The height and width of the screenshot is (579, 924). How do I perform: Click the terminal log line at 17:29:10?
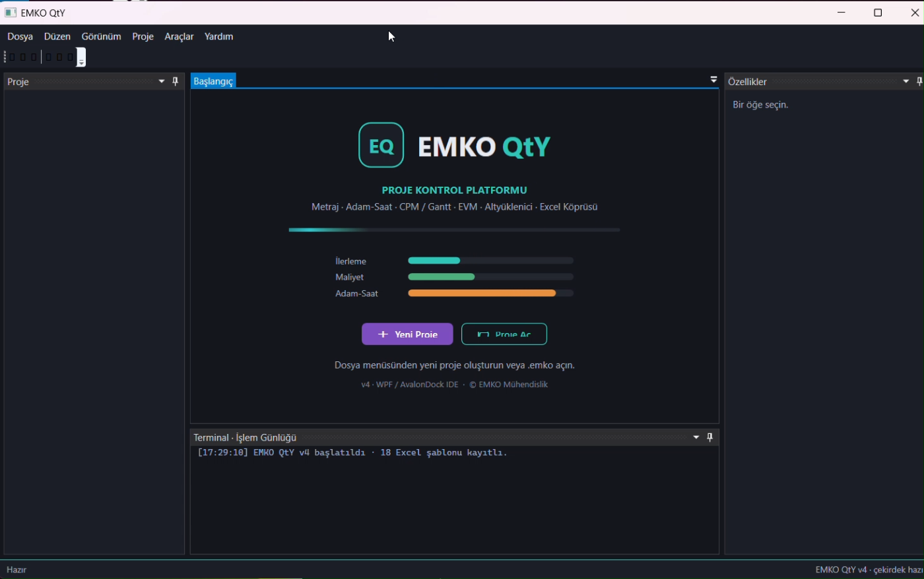[352, 453]
